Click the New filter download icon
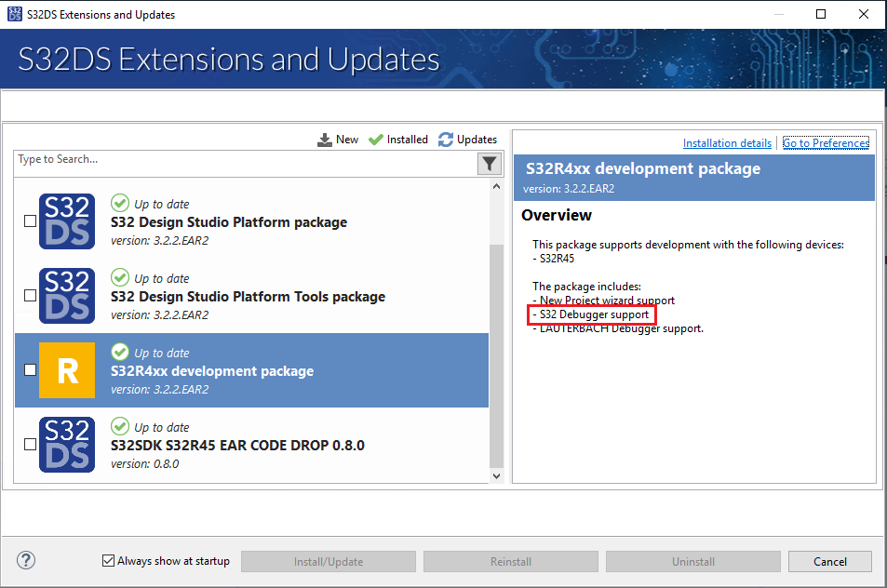Screen dimensions: 887x588 [324, 140]
